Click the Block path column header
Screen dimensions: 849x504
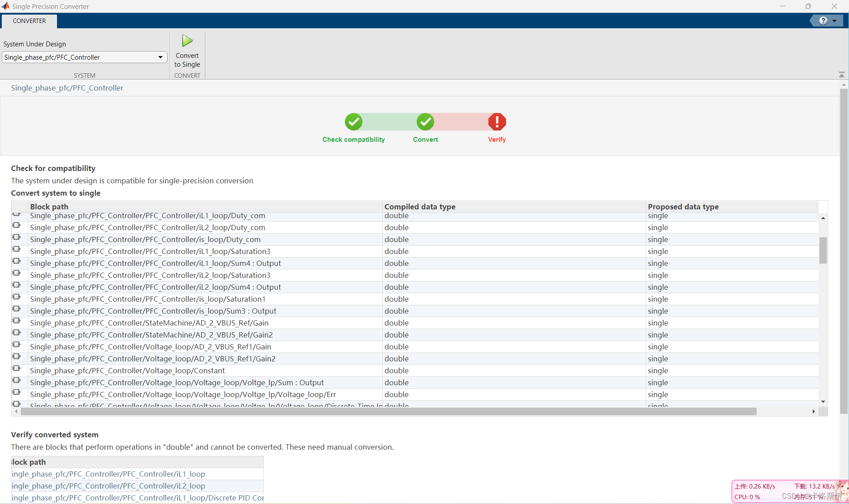[49, 207]
